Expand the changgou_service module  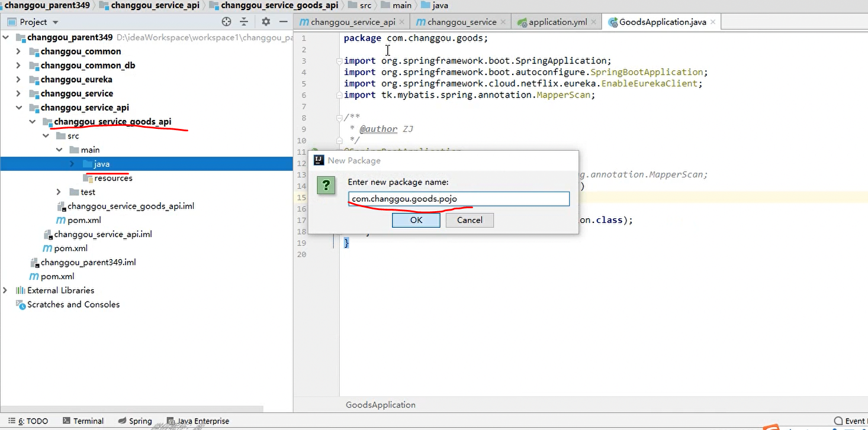tap(18, 93)
